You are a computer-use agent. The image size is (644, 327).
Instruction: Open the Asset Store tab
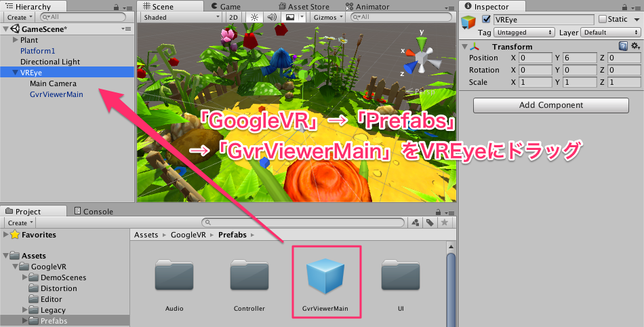pyautogui.click(x=304, y=7)
